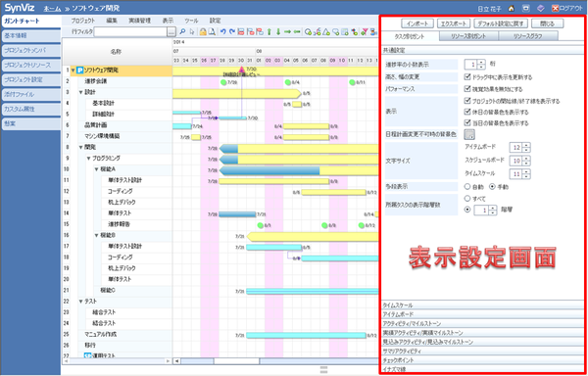Select 手動 radio for multi-row display

pos(492,186)
